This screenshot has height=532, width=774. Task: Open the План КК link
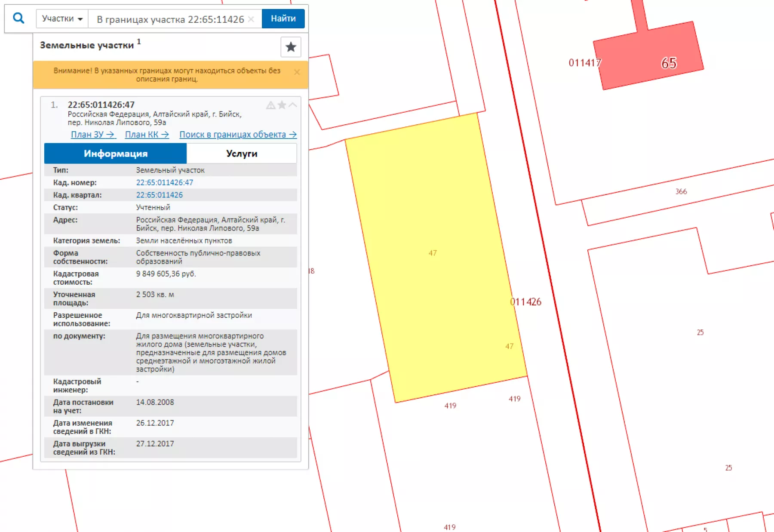coord(147,135)
